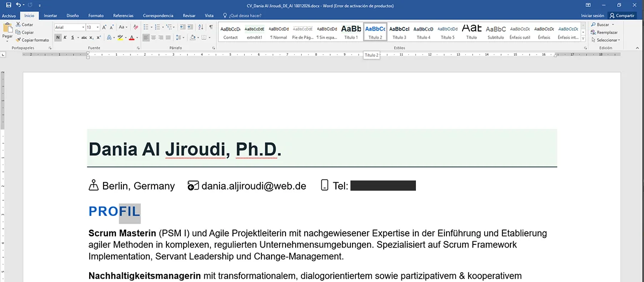The width and height of the screenshot is (644, 282).
Task: Clear all formatting eraser icon
Action: tap(135, 27)
